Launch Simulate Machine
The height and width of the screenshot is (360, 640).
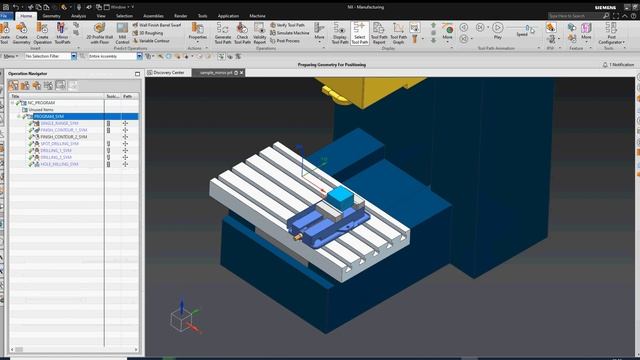[x=289, y=33]
